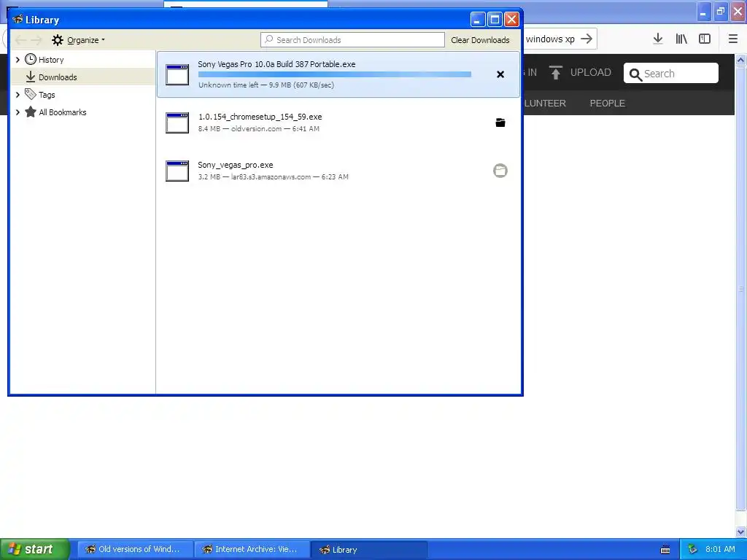The width and height of the screenshot is (747, 560).
Task: Open containing folder for chromesetup download
Action: point(500,122)
